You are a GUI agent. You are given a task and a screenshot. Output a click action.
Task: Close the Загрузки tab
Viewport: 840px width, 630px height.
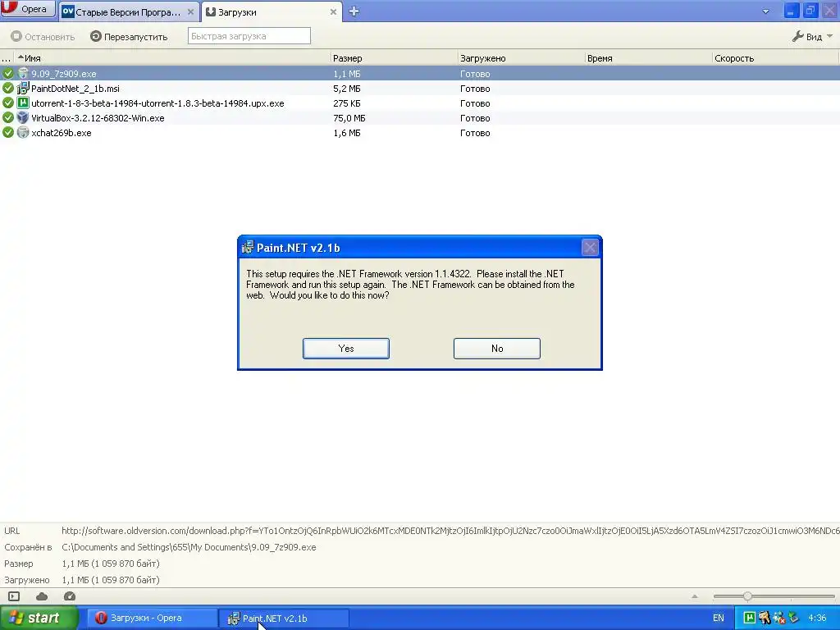pos(333,11)
